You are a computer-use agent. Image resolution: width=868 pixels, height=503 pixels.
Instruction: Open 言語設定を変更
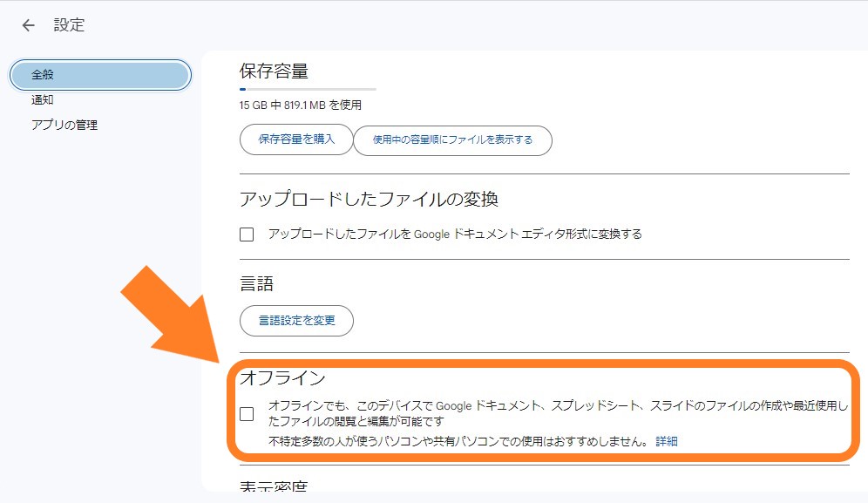[x=296, y=321]
